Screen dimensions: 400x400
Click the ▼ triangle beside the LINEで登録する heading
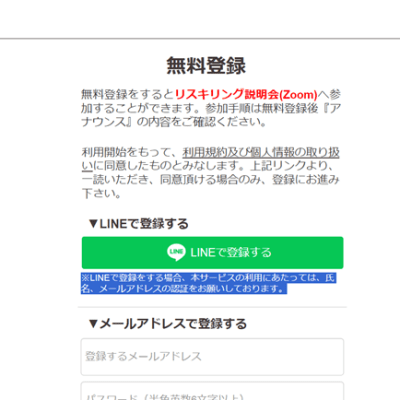coord(93,224)
